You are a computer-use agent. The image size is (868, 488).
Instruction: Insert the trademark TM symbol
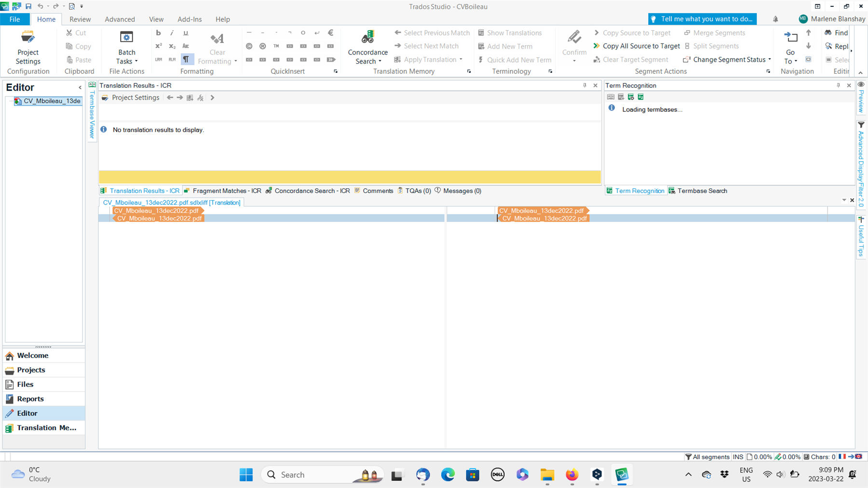276,46
